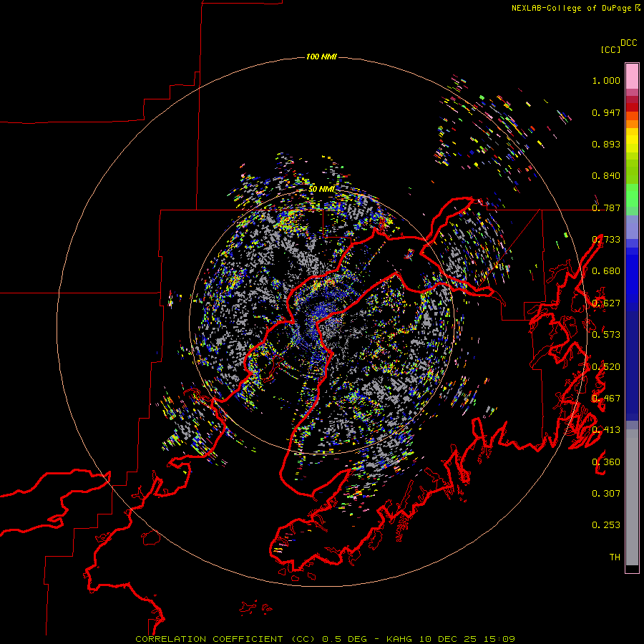Select the 1.000 scale value
This screenshot has height=644, width=644.
tap(606, 80)
